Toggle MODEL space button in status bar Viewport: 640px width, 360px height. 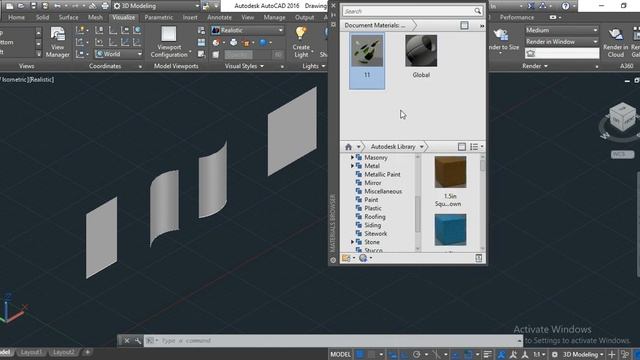tap(340, 354)
